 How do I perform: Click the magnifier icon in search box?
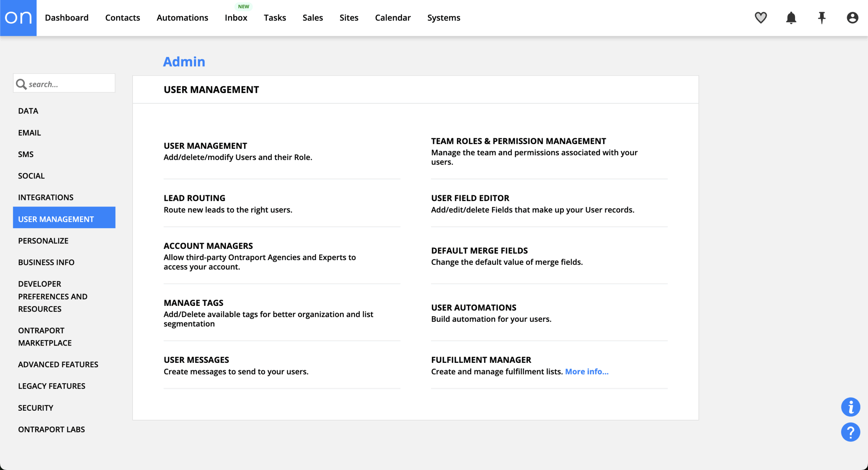[x=21, y=84]
